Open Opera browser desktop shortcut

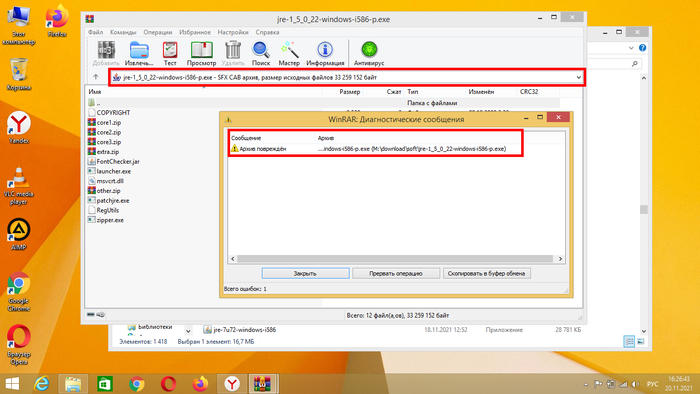(x=19, y=345)
